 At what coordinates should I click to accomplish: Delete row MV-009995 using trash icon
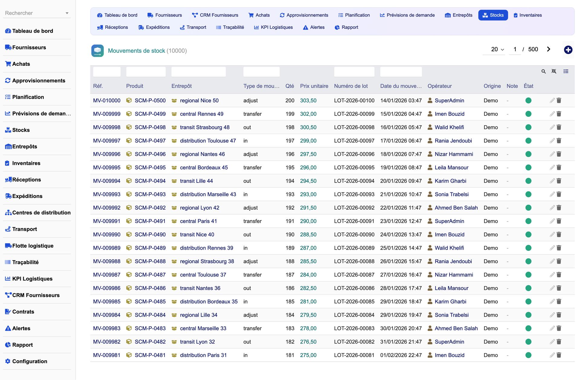(x=559, y=168)
